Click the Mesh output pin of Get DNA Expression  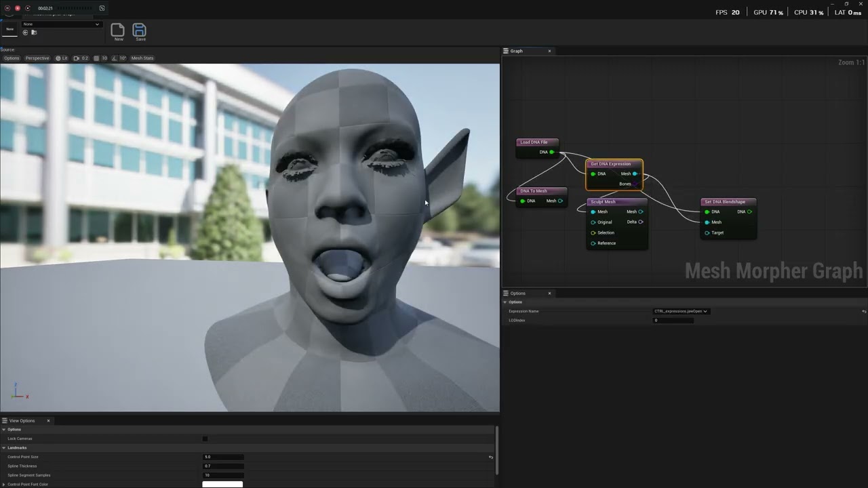coord(635,174)
